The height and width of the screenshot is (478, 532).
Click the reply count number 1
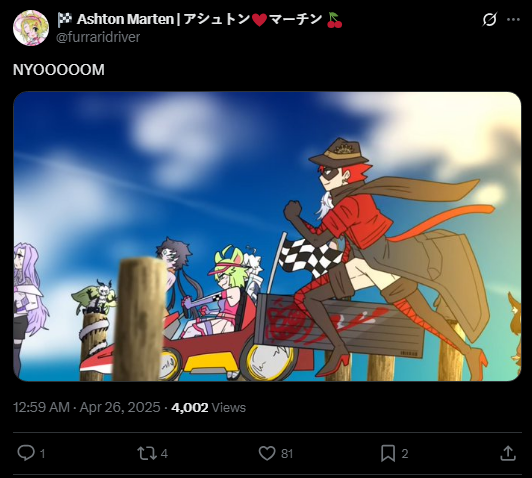[42, 454]
